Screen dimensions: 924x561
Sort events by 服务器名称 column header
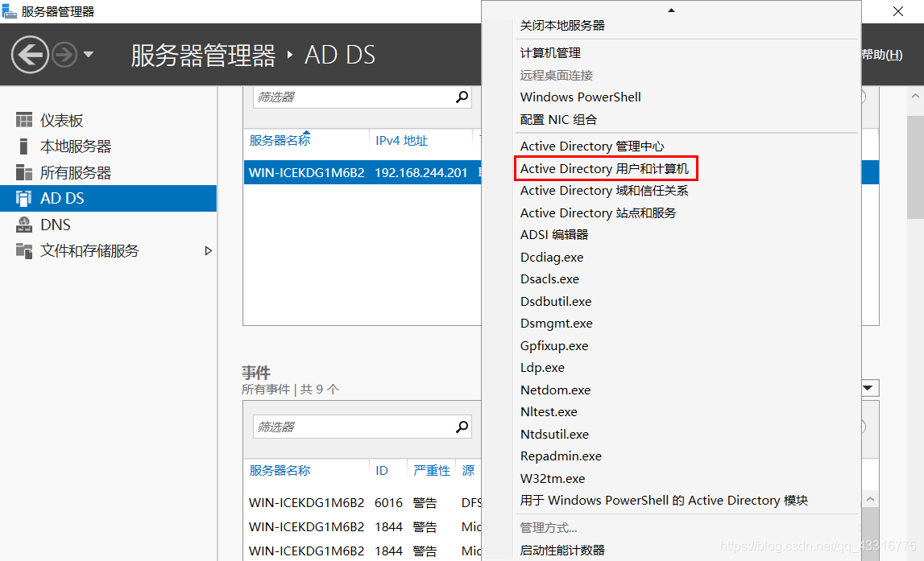click(280, 470)
